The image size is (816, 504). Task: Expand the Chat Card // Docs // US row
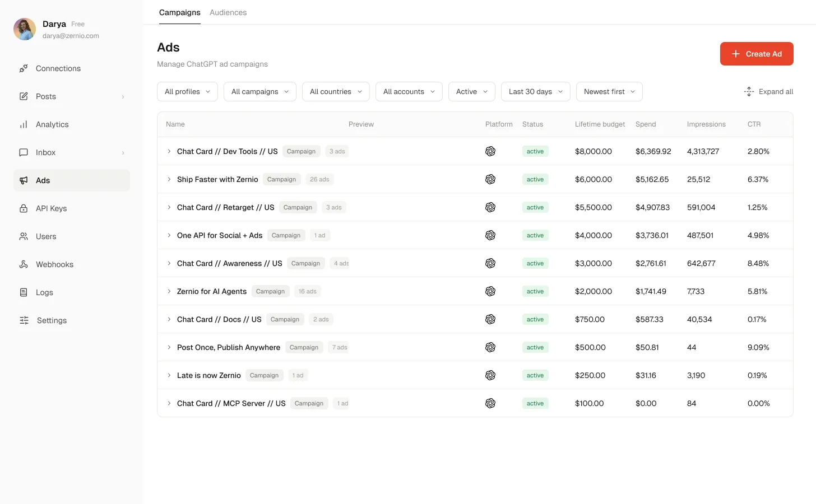click(169, 319)
